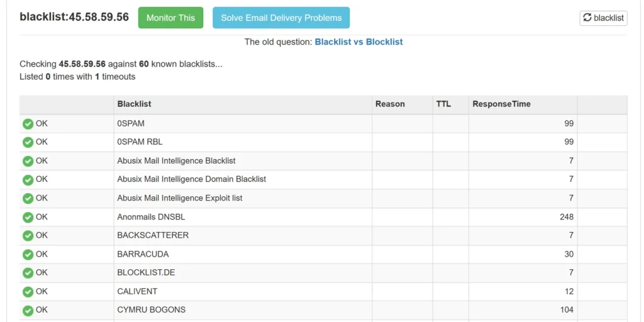Click the check icon for BACKSCATTERER
The width and height of the screenshot is (644, 322).
click(28, 236)
